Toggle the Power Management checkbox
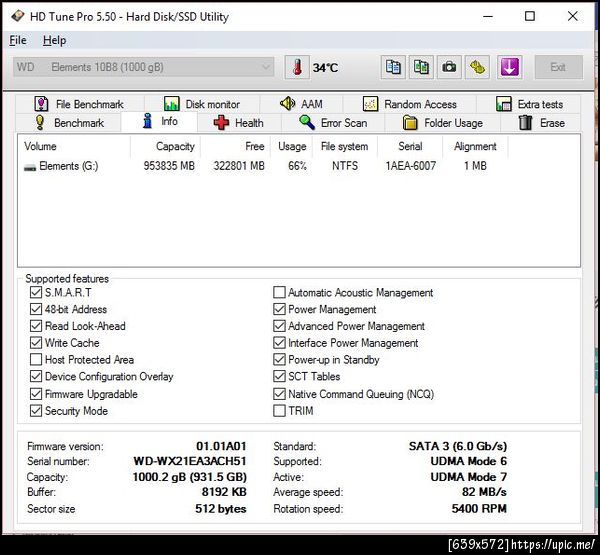The image size is (600, 555). click(x=279, y=309)
